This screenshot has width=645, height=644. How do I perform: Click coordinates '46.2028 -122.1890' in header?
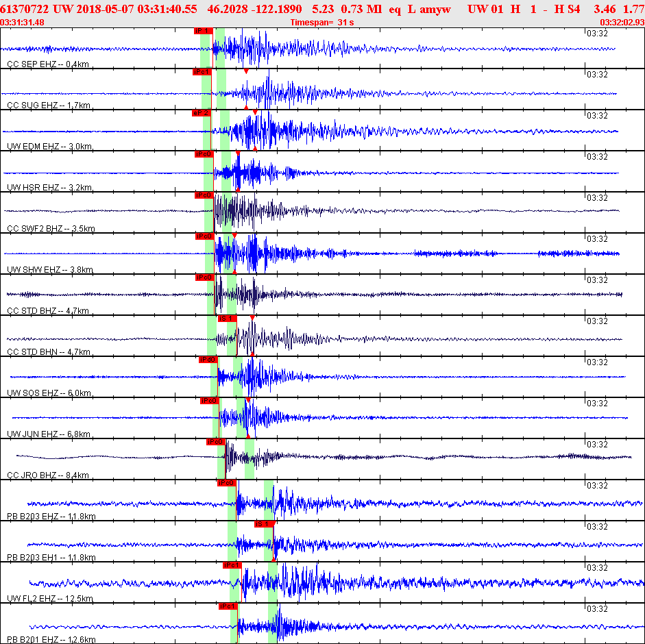[254, 9]
